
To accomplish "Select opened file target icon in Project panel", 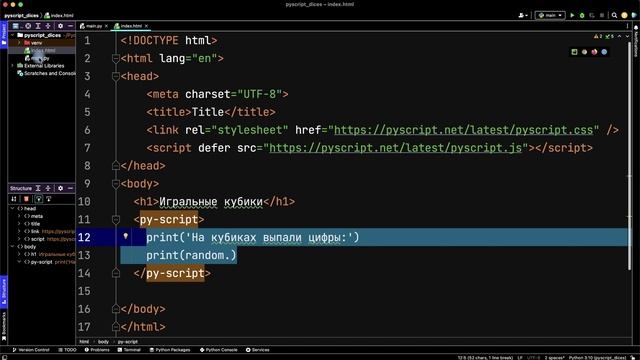I will click(x=28, y=26).
